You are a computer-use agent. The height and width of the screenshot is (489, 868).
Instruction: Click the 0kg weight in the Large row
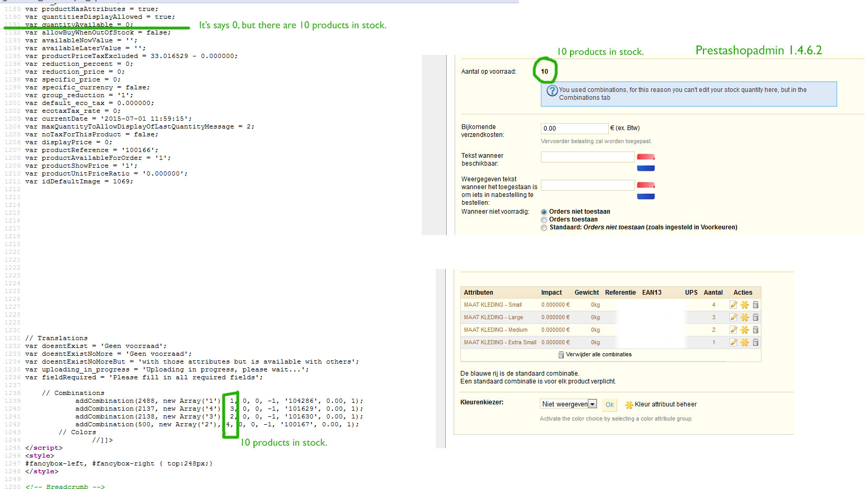(595, 317)
